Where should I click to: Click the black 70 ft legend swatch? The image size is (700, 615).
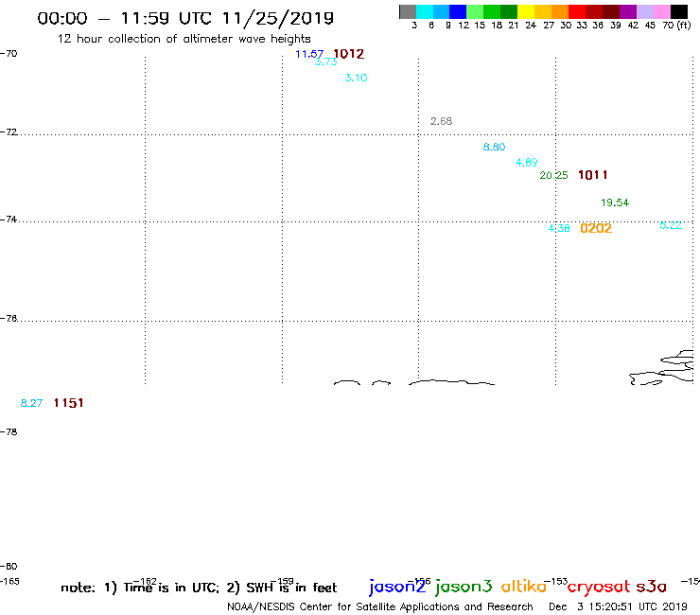(x=679, y=11)
